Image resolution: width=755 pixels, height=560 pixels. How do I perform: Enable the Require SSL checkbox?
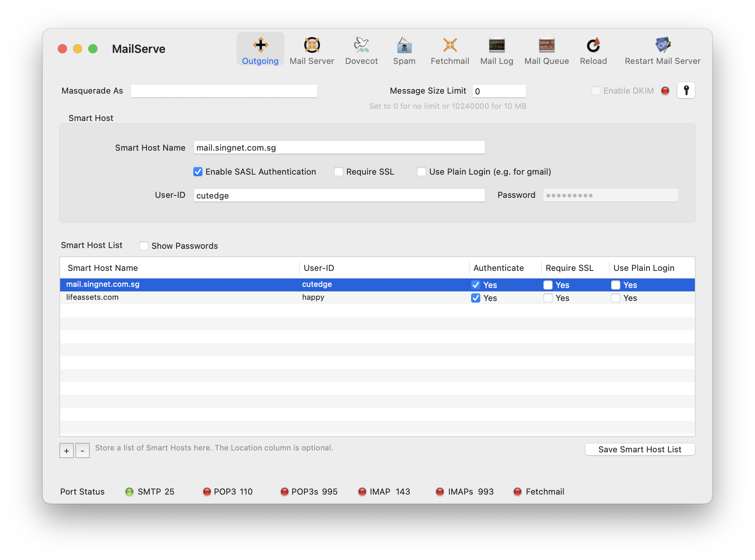tap(339, 172)
